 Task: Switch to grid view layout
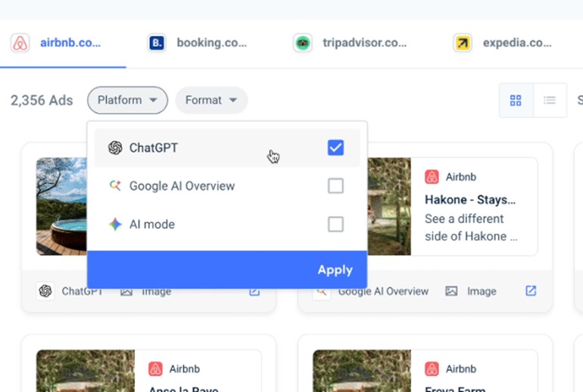click(516, 100)
